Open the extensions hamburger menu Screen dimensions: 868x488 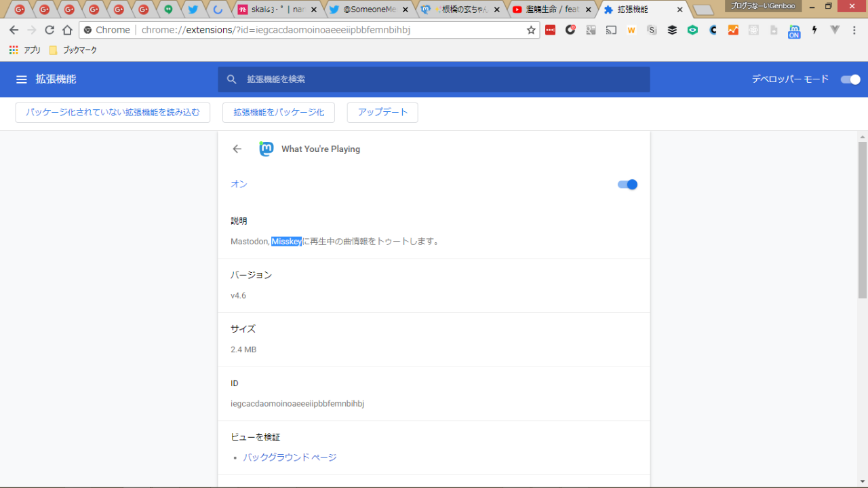(22, 79)
